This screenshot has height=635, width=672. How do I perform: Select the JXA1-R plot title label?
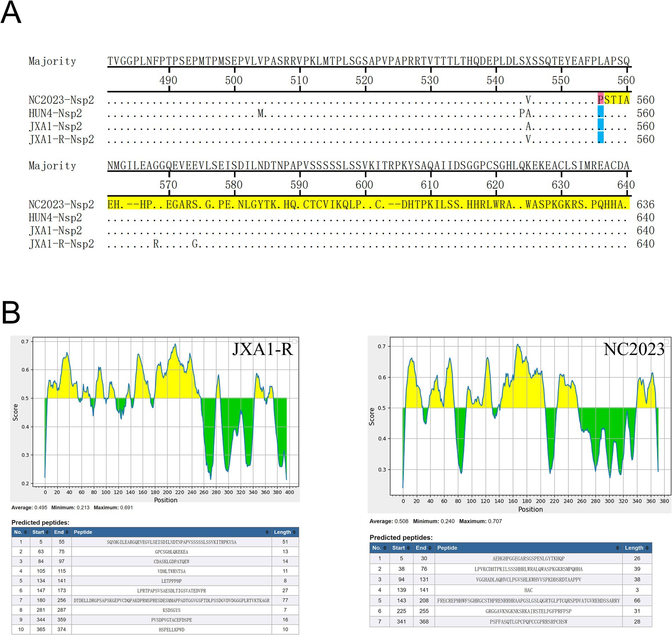(x=262, y=349)
